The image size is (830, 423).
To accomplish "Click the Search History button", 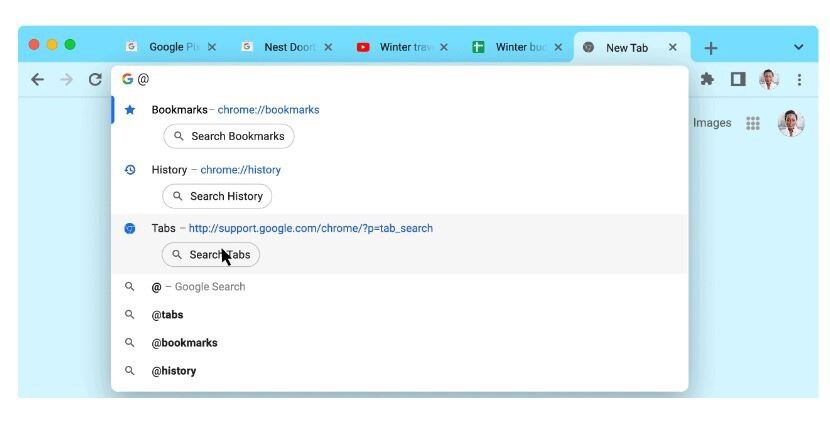I will pyautogui.click(x=217, y=196).
